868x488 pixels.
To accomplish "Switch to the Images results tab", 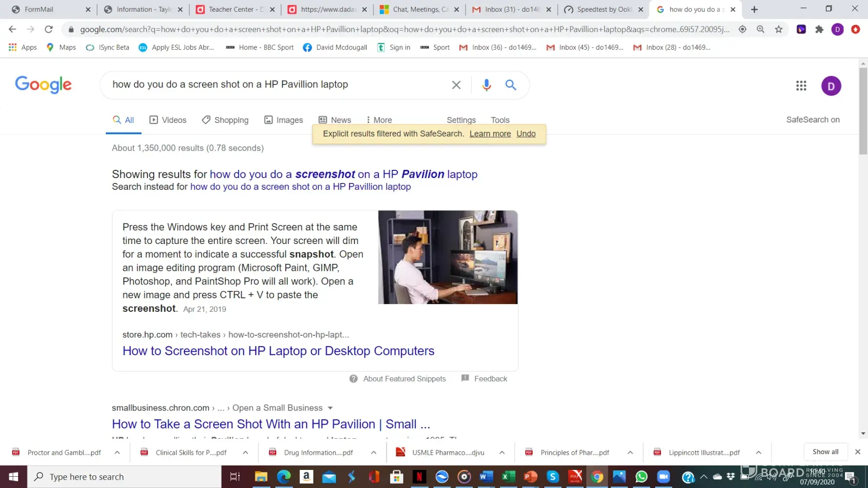I will tap(284, 120).
